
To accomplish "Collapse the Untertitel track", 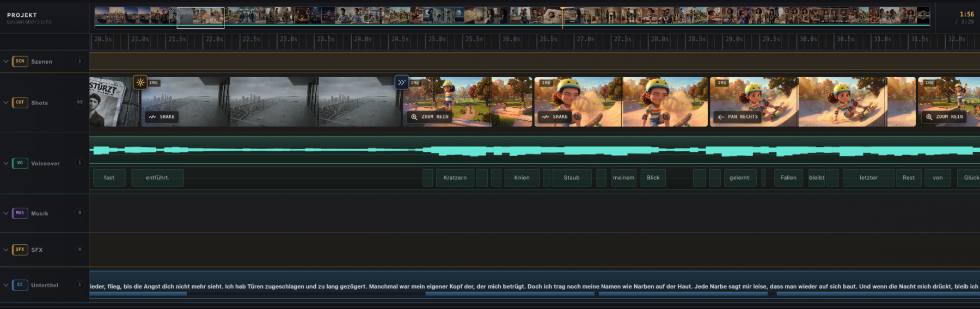I will (x=6, y=285).
